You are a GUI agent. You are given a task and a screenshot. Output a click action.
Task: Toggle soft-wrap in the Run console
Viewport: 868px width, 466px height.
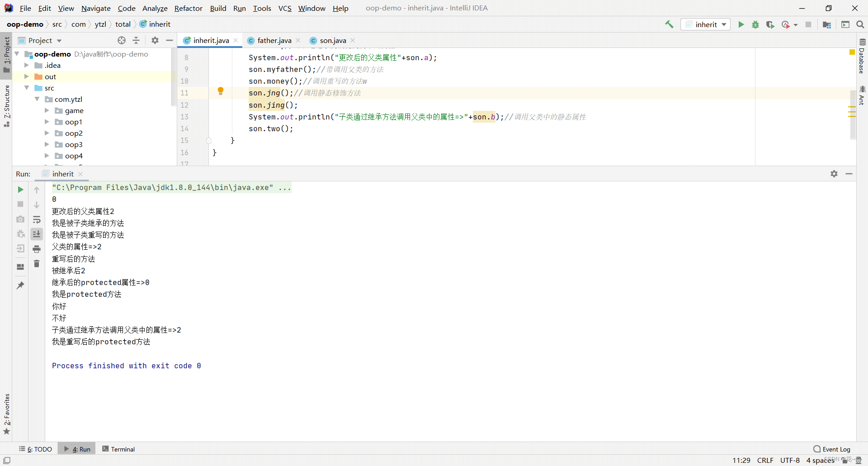(37, 220)
